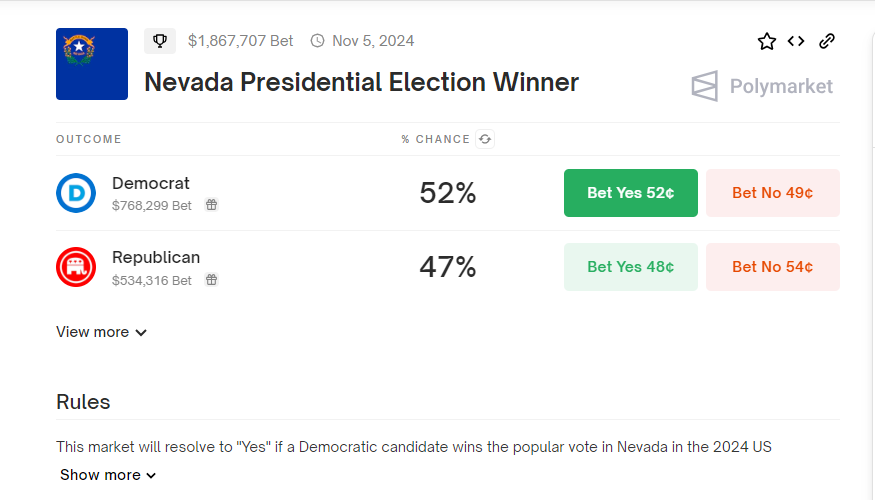Viewport: 875px width, 500px height.
Task: Click the trophy icon near bet total
Action: (159, 41)
